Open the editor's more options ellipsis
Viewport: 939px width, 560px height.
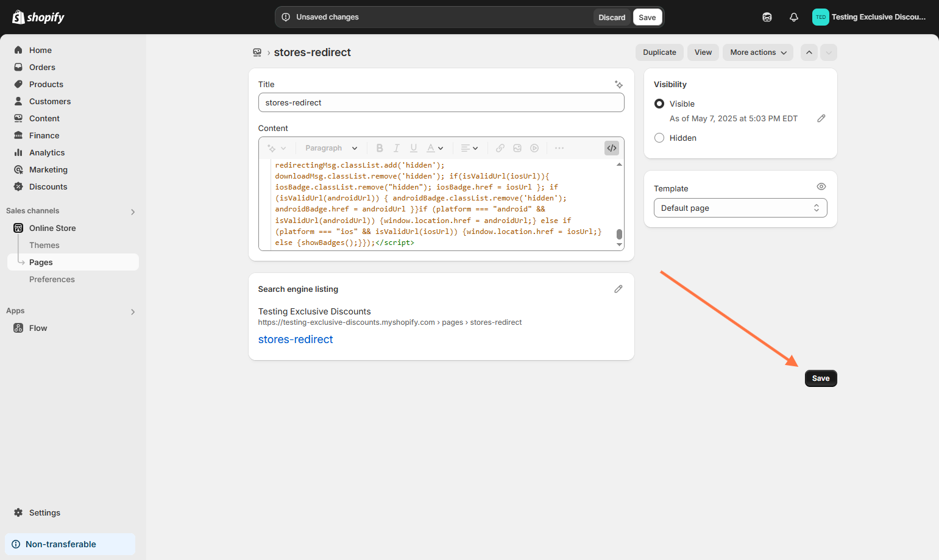(559, 148)
